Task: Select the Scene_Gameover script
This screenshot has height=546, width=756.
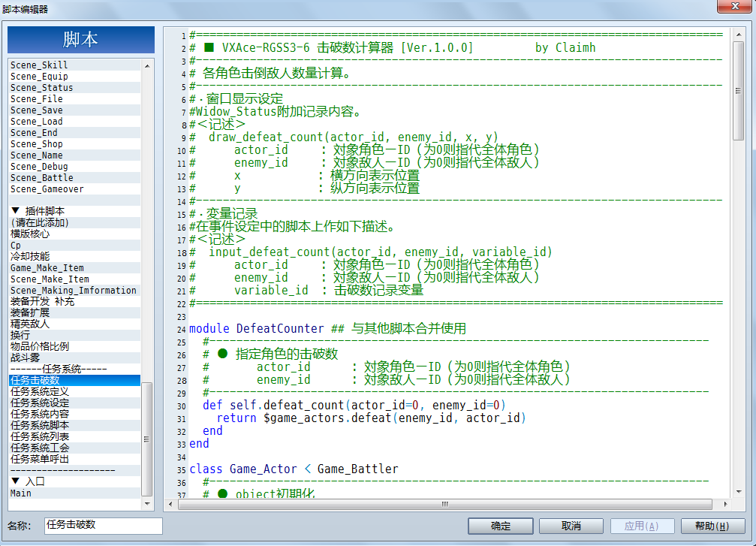Action: [75, 189]
